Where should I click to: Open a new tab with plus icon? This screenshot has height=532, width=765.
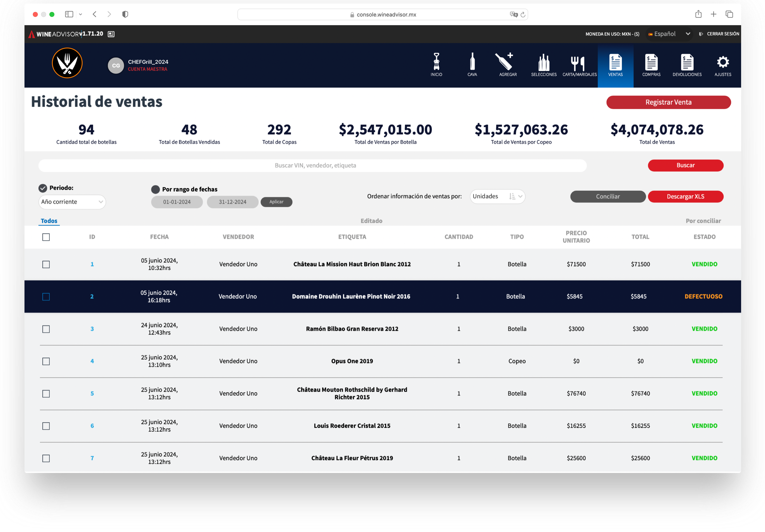[x=713, y=14]
